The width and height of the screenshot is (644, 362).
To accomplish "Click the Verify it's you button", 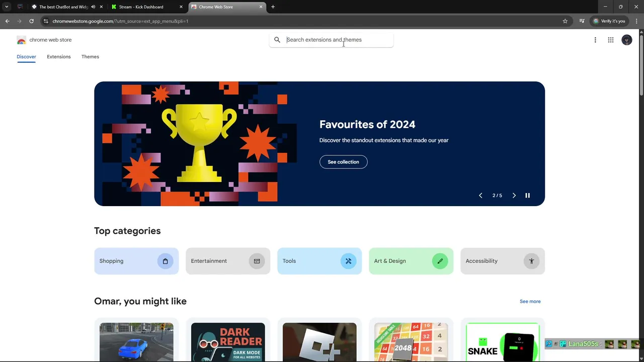I will [x=609, y=21].
